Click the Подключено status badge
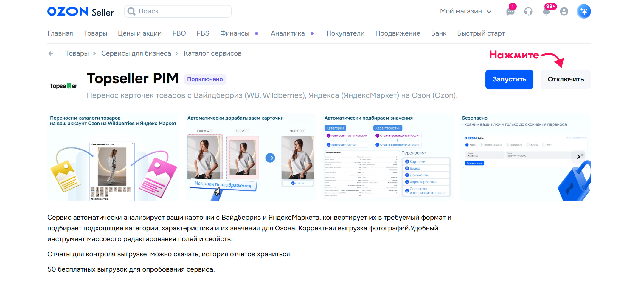The height and width of the screenshot is (285, 644). pyautogui.click(x=205, y=79)
